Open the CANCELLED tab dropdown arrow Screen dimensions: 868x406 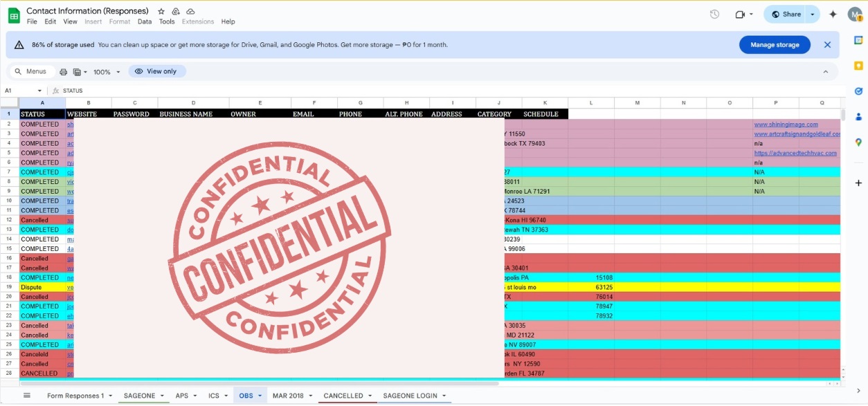[370, 396]
